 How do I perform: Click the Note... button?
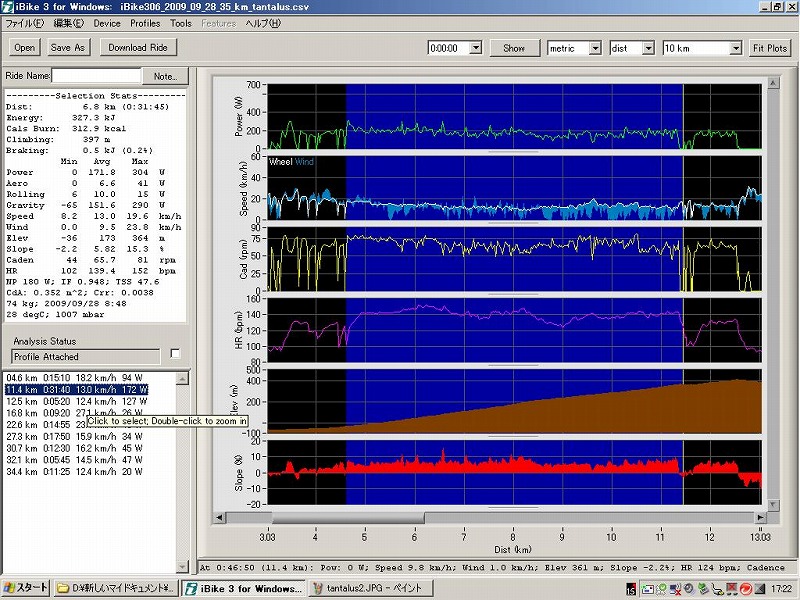164,76
